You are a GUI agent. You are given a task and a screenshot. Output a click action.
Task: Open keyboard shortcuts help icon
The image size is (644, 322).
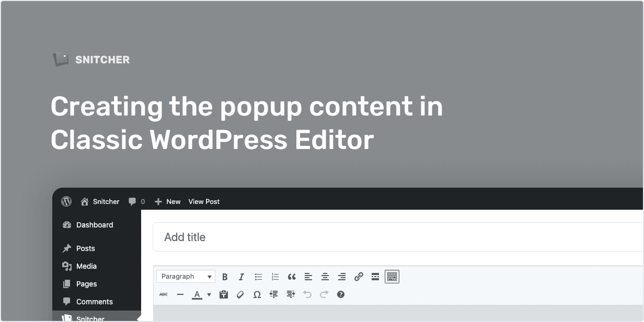point(341,294)
